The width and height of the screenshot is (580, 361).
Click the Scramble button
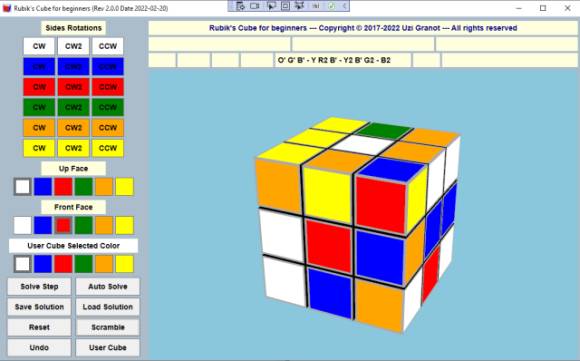pyautogui.click(x=108, y=327)
